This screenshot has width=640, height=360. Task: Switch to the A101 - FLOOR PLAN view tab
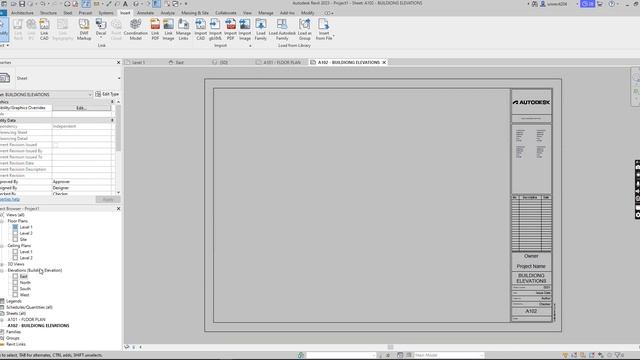tap(282, 62)
